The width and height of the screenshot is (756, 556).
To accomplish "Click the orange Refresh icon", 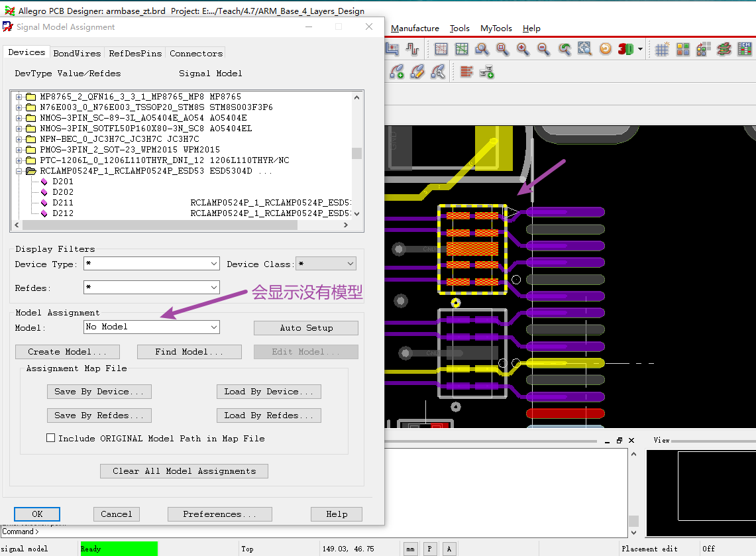I will (605, 48).
